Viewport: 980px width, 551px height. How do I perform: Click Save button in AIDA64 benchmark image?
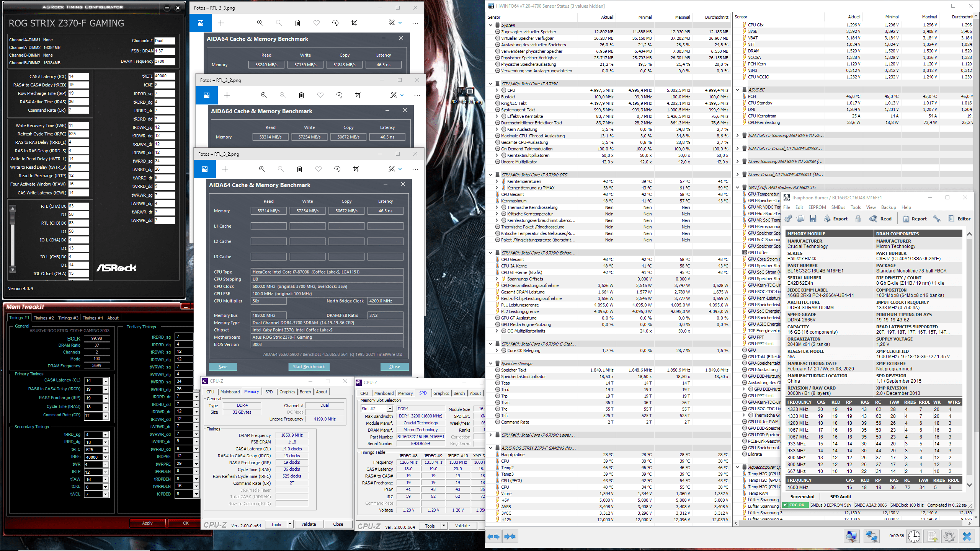point(223,367)
